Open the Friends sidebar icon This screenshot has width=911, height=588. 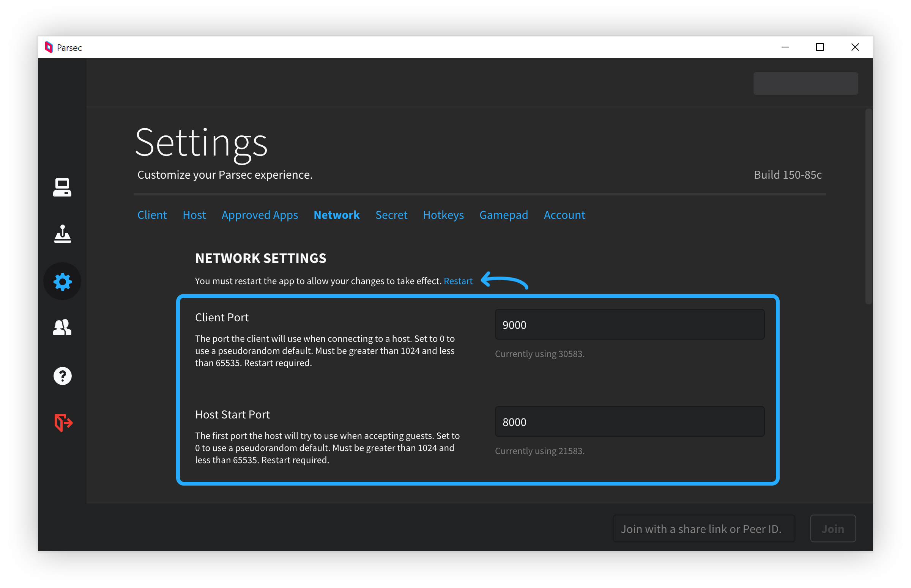pyautogui.click(x=62, y=327)
